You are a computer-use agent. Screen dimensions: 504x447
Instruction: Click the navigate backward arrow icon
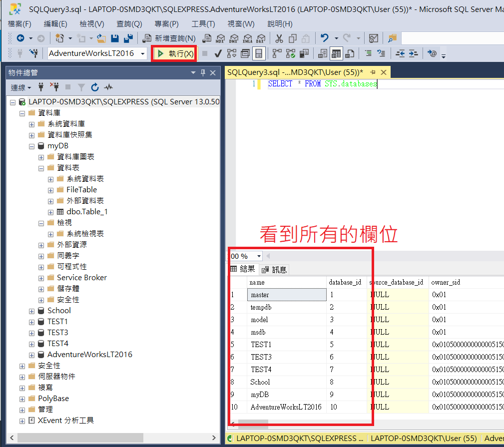20,38
